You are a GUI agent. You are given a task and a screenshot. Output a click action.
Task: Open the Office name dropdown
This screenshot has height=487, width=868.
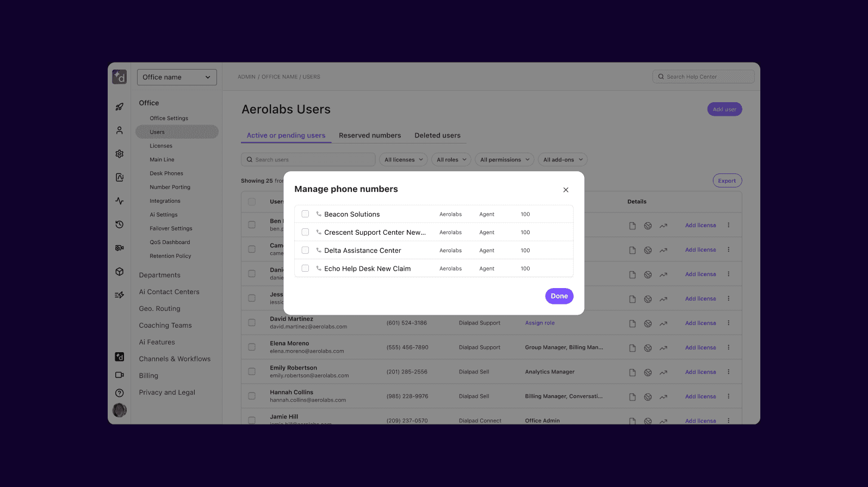[177, 77]
